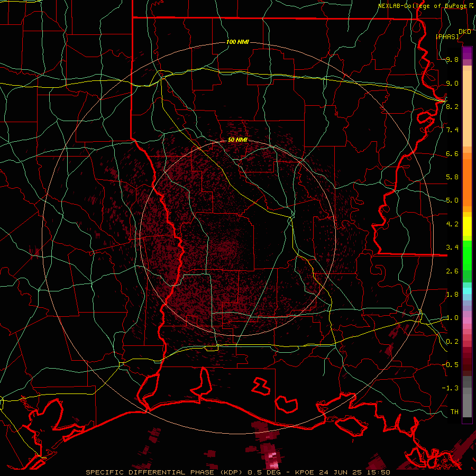Click the yellow segment of the color bar

click(x=467, y=226)
